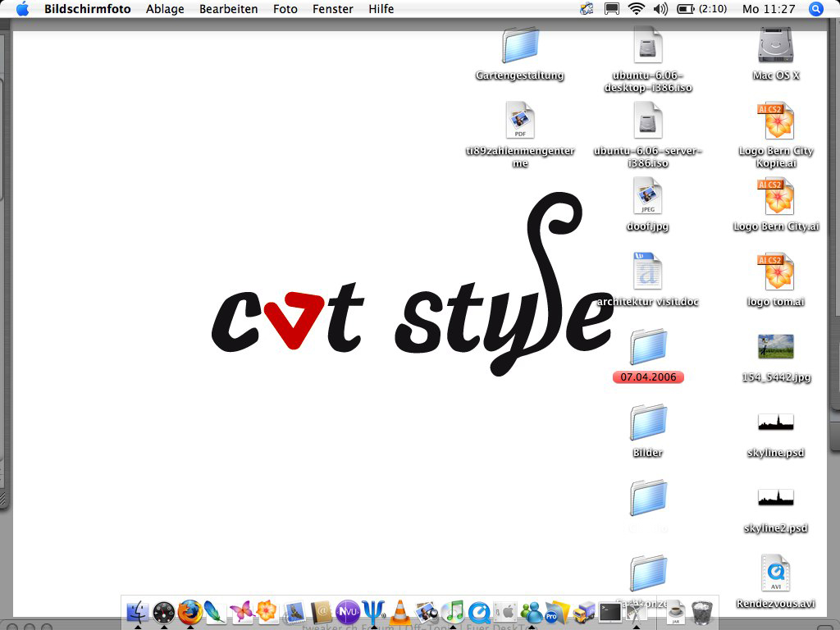
Task: Open the volume control in menu bar
Action: coord(660,9)
